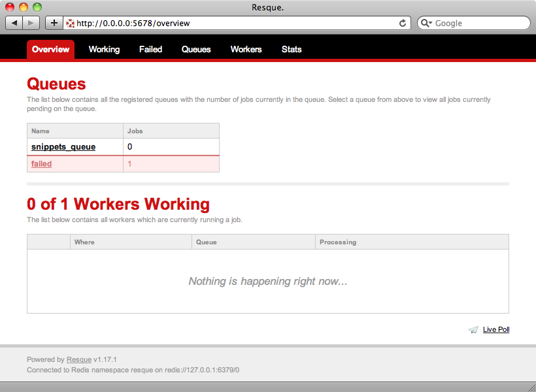Reload the page with the refresh icon
The width and height of the screenshot is (536, 392).
(x=403, y=24)
